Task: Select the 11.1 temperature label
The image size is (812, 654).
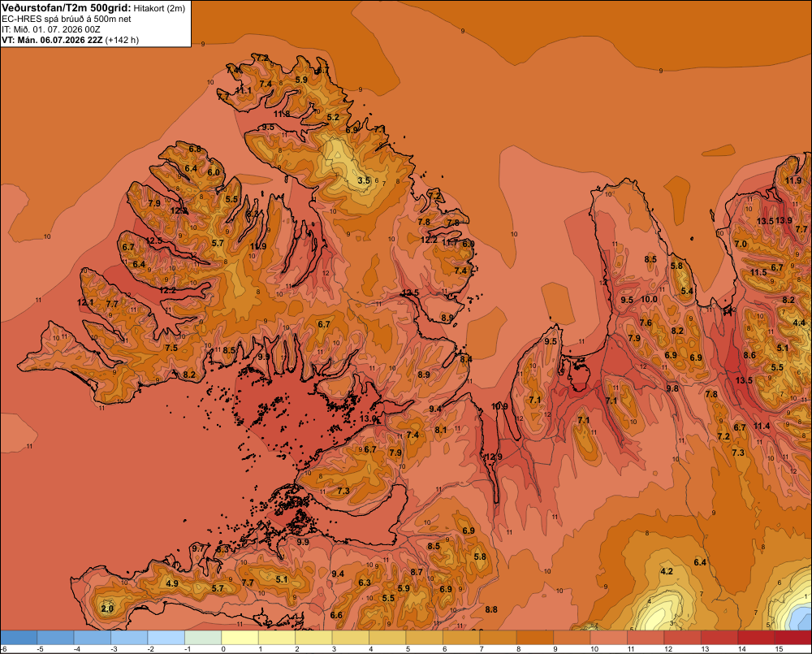Action: pos(244,90)
